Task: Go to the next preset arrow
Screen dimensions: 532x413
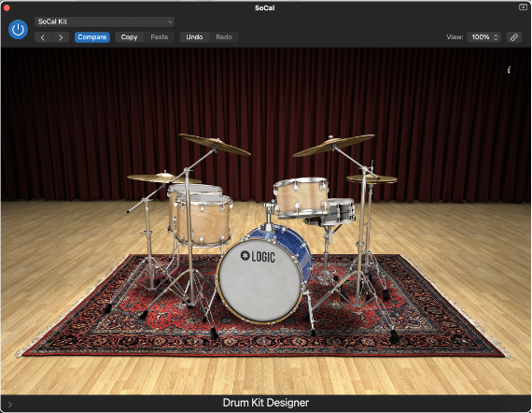Action: 61,37
